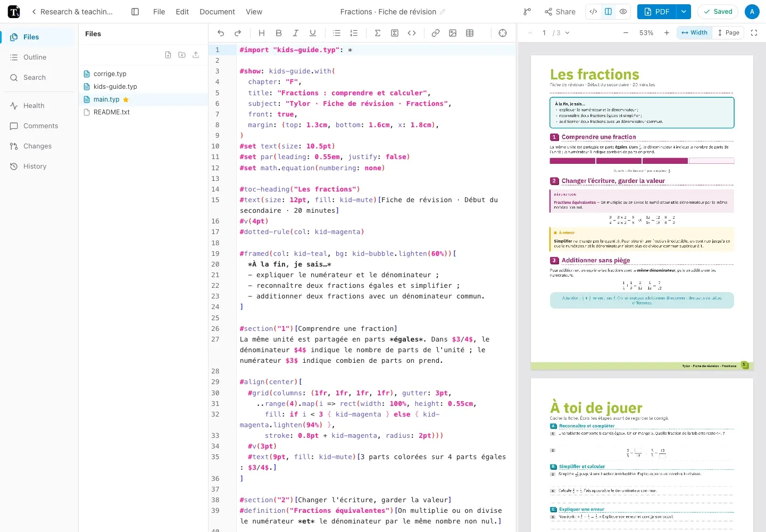Open the Document menu

coord(217,12)
